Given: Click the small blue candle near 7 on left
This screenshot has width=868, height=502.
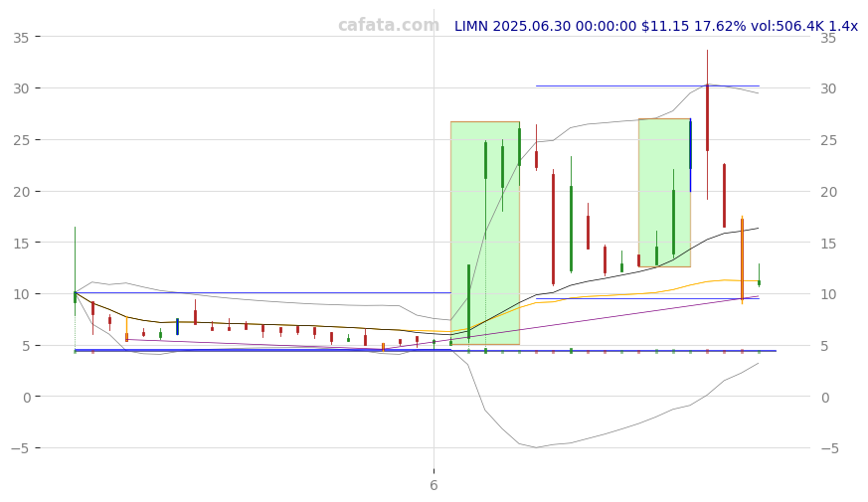Looking at the screenshot, I should (x=177, y=327).
